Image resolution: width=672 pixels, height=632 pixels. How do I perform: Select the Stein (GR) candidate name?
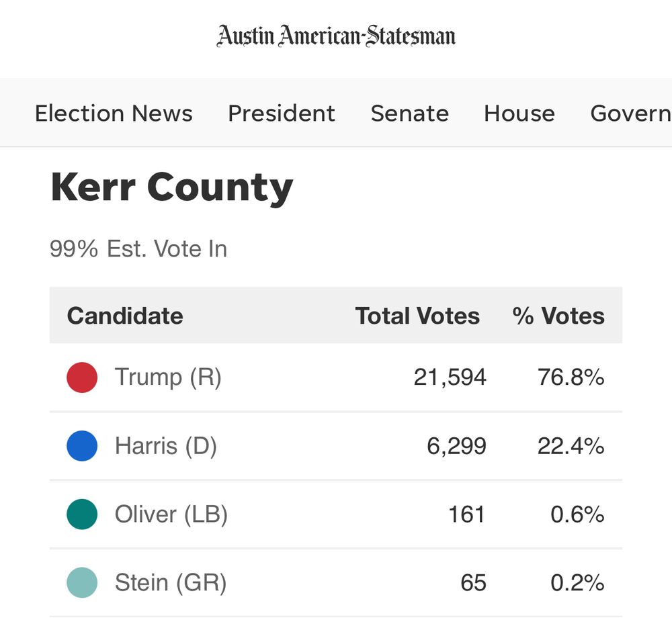[x=171, y=583]
